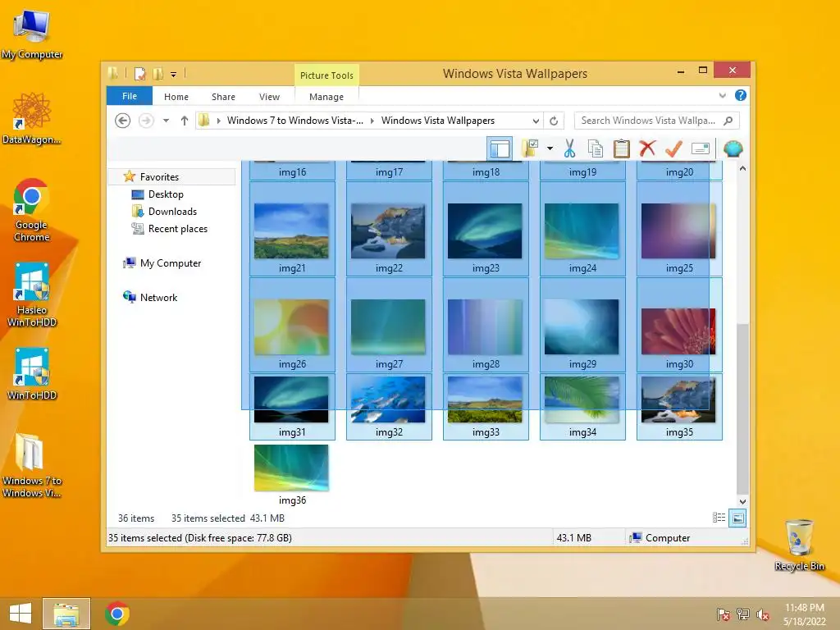
Task: Click the Action Center flag tray icon
Action: [x=723, y=614]
